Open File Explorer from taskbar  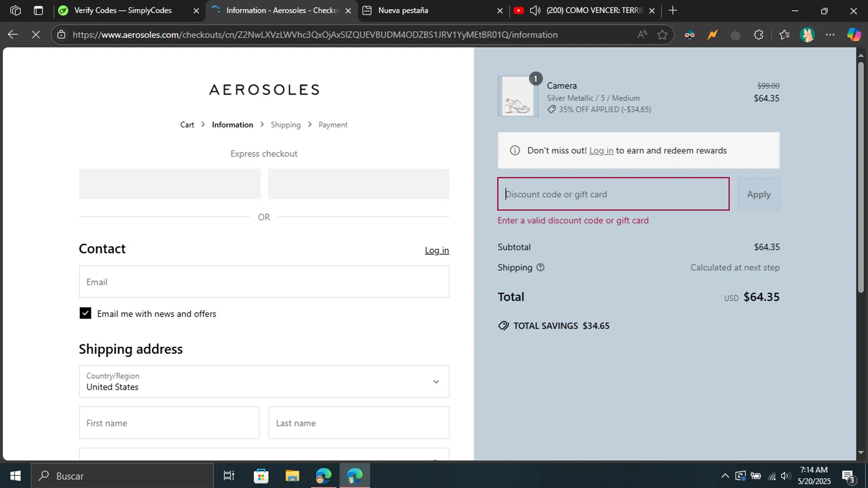coord(292,476)
